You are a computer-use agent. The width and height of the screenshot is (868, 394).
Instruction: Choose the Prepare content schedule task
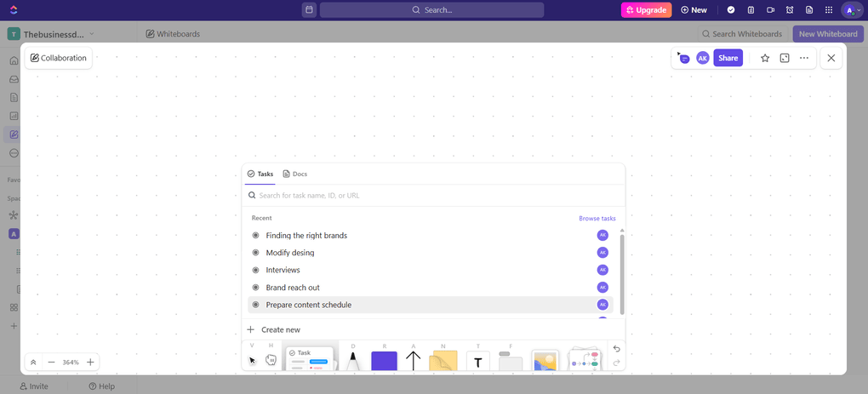[430, 305]
